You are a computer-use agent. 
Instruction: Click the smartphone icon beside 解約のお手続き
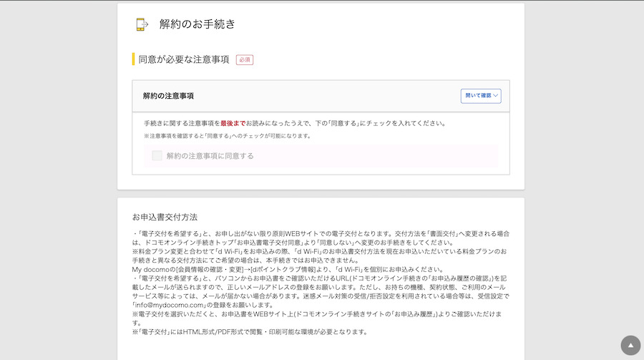(x=142, y=24)
